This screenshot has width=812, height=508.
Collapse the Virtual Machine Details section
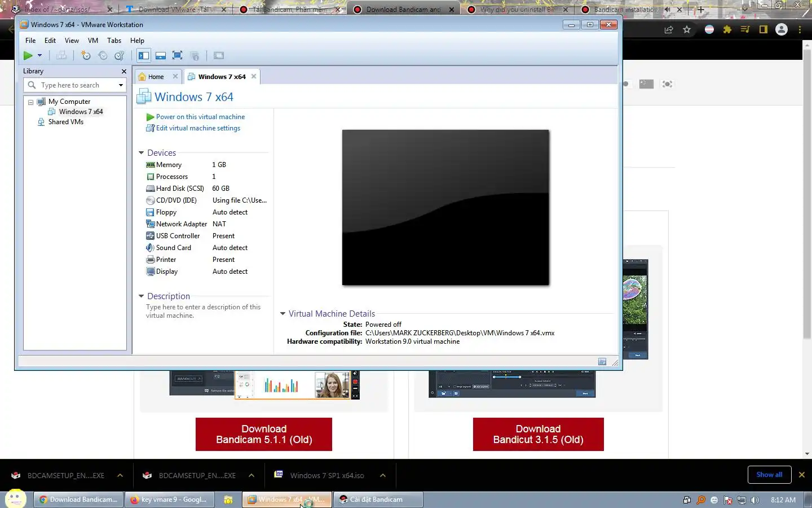(x=283, y=314)
